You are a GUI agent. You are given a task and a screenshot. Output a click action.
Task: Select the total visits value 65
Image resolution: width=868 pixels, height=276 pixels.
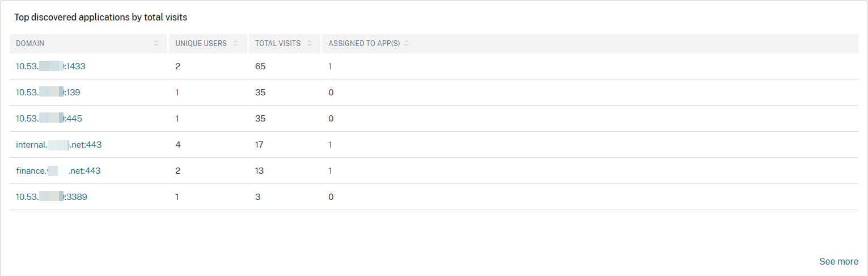260,66
